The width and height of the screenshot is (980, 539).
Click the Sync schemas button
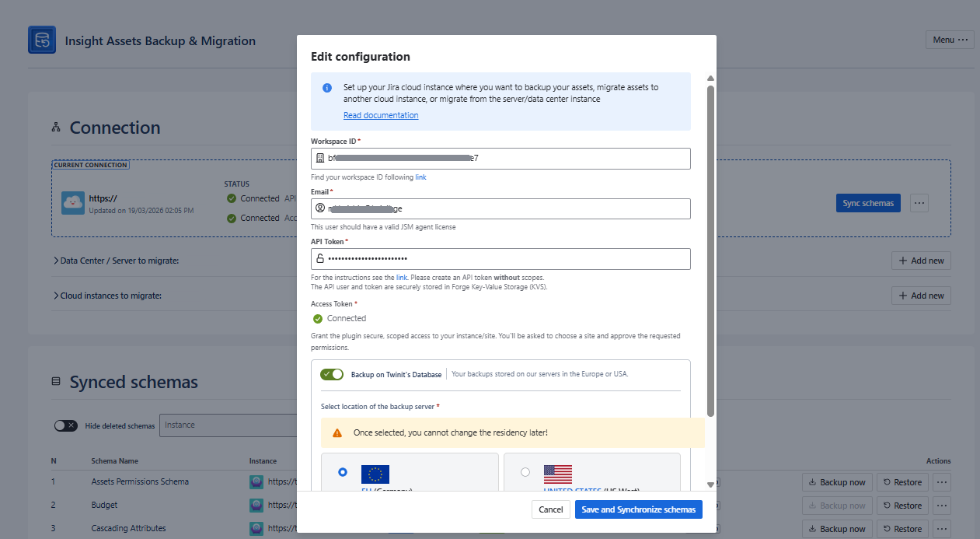(868, 203)
